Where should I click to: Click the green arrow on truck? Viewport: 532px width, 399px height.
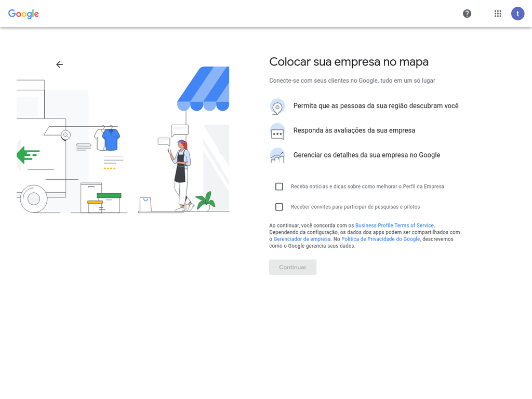coord(28,154)
